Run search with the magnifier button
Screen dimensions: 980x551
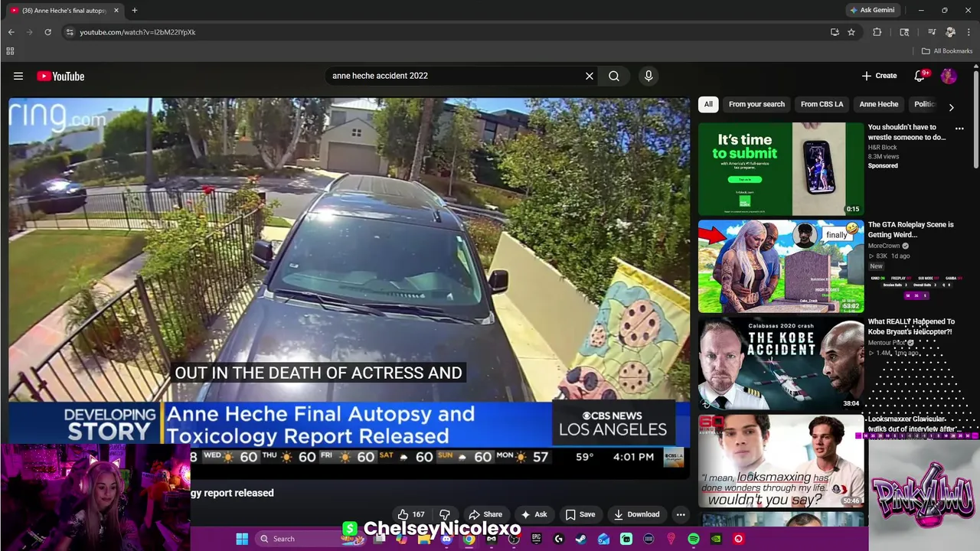[614, 76]
